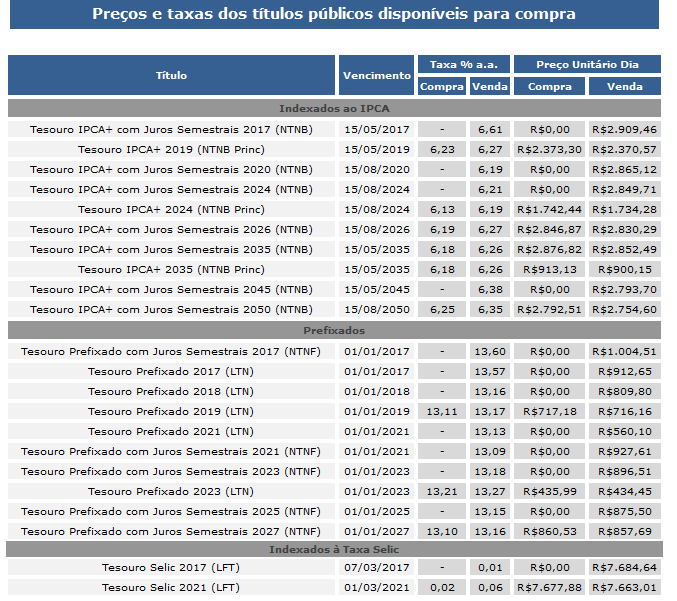The width and height of the screenshot is (677, 601).
Task: Click the 6,38 sale rate
Action: click(490, 289)
